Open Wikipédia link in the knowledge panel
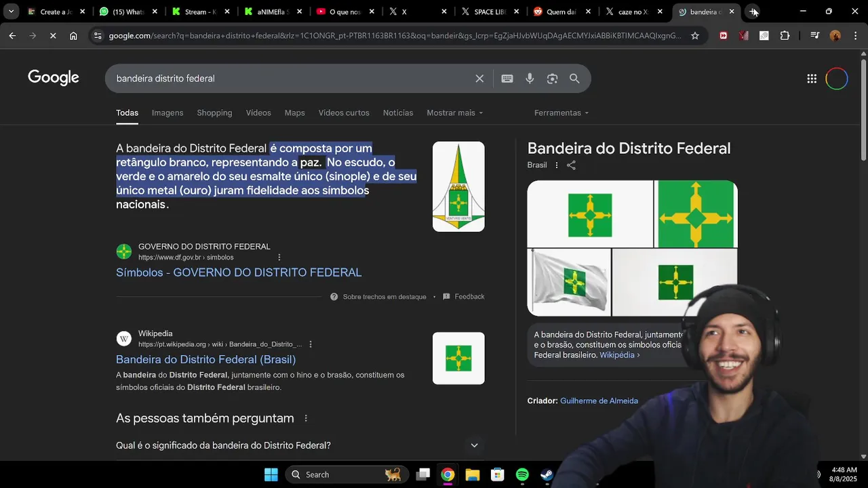Screen dimensions: 868x488 619,355
